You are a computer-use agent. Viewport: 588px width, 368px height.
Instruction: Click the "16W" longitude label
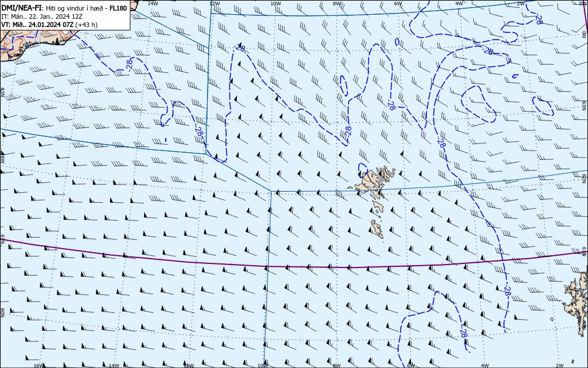38,366
